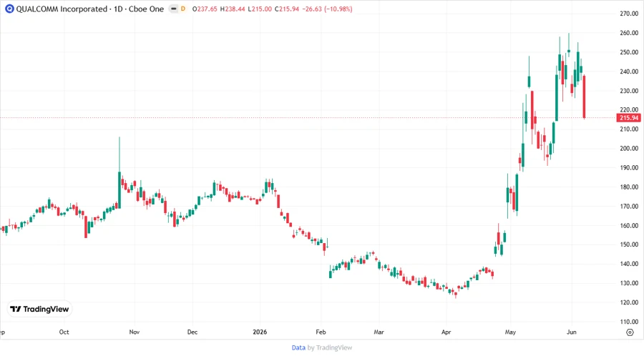
Task: Click the 190.00 price axis label
Action: [629, 168]
